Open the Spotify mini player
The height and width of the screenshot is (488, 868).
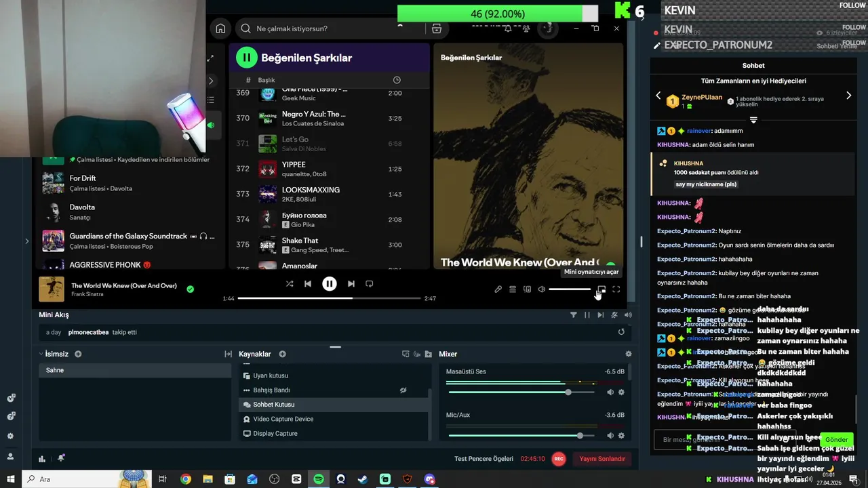[601, 289]
